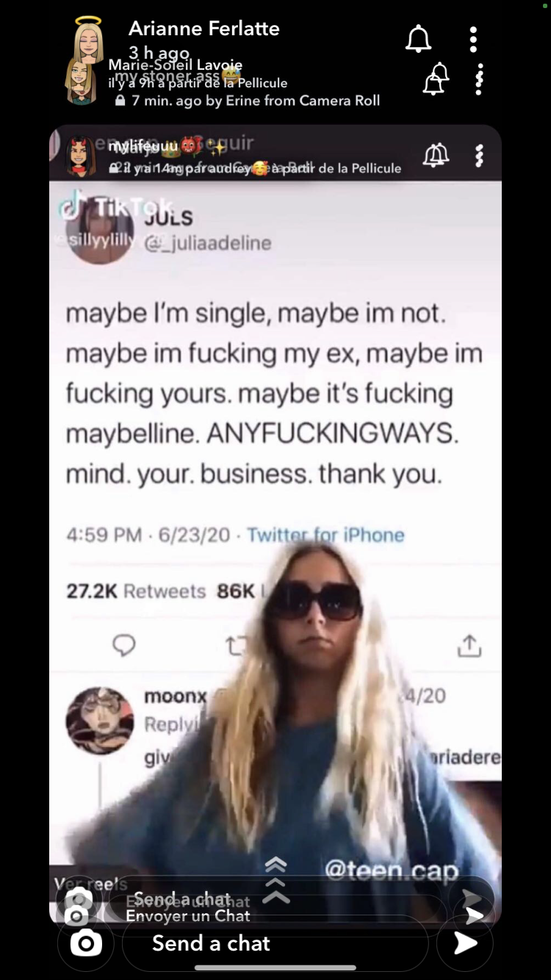Tap the Arianne Ferlatte name at top

pyautogui.click(x=204, y=29)
